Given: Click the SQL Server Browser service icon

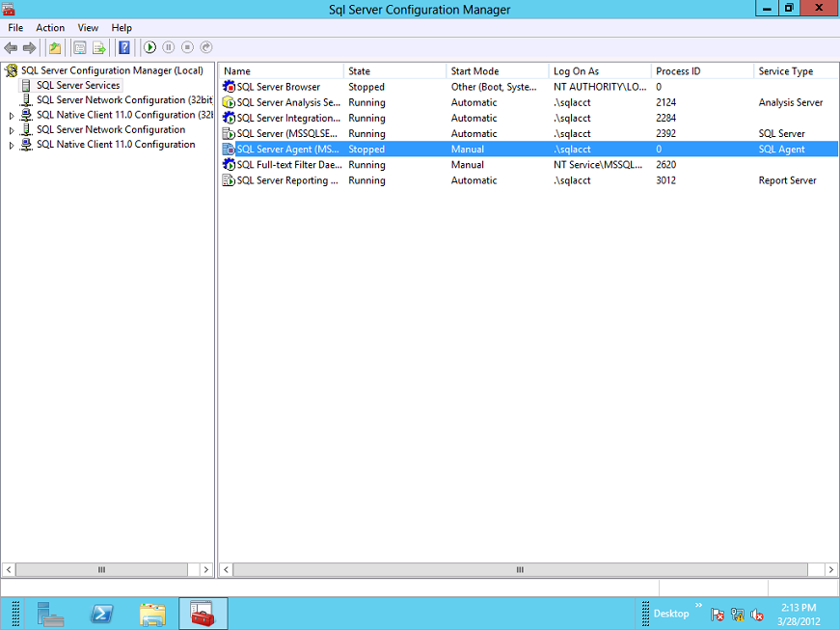Looking at the screenshot, I should click(229, 87).
